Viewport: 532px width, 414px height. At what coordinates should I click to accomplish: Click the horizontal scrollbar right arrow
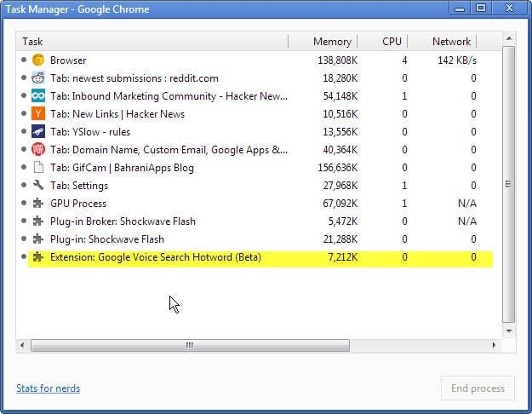pos(494,345)
